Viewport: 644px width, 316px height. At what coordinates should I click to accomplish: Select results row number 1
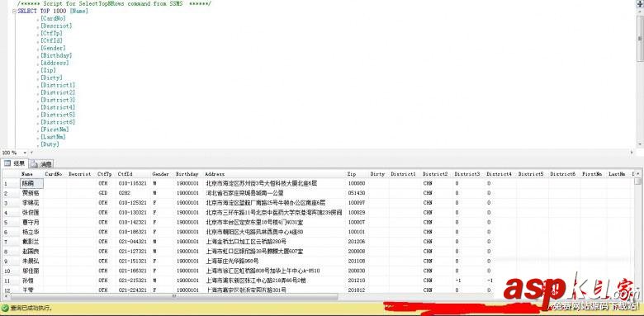(11, 183)
